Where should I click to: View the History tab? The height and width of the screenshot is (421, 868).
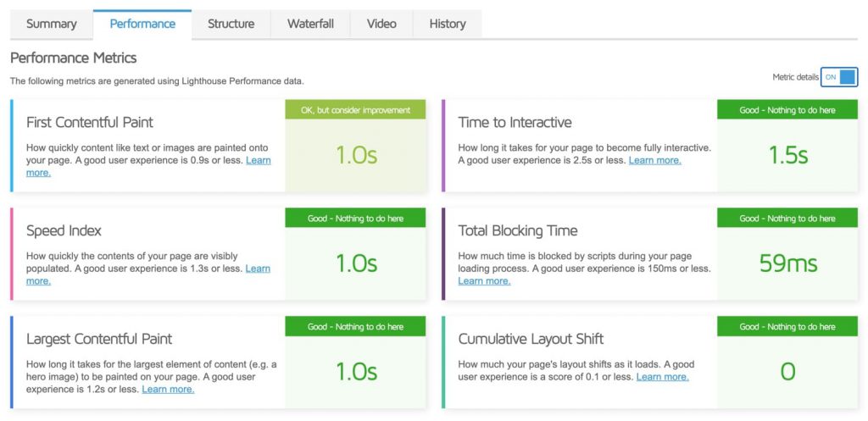point(448,24)
